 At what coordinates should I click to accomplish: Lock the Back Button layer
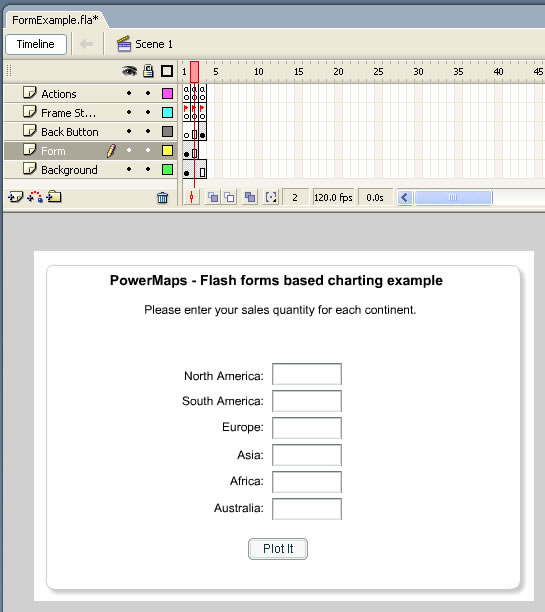[148, 131]
